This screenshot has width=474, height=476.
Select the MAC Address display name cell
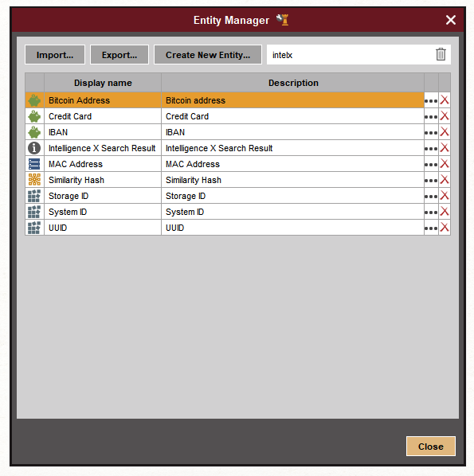pos(103,164)
